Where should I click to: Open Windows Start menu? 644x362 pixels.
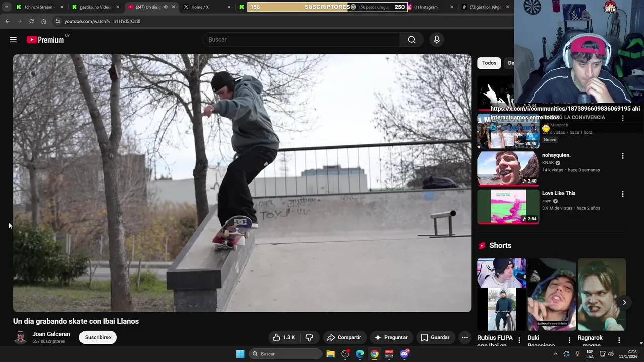(240, 354)
